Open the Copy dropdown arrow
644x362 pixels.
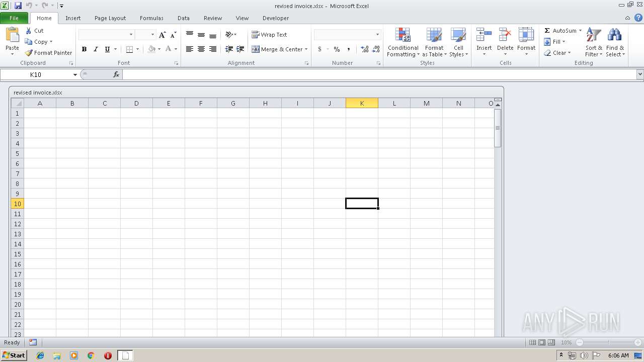coord(51,42)
